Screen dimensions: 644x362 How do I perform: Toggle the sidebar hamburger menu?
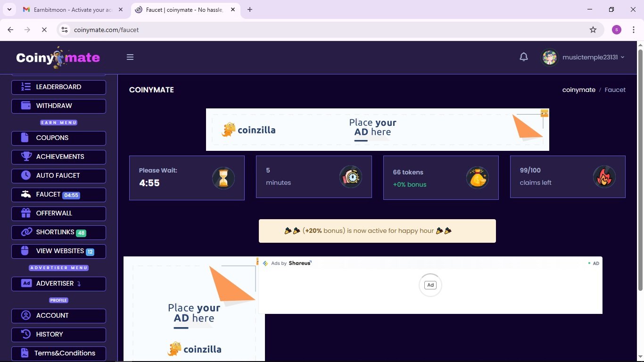tap(130, 57)
